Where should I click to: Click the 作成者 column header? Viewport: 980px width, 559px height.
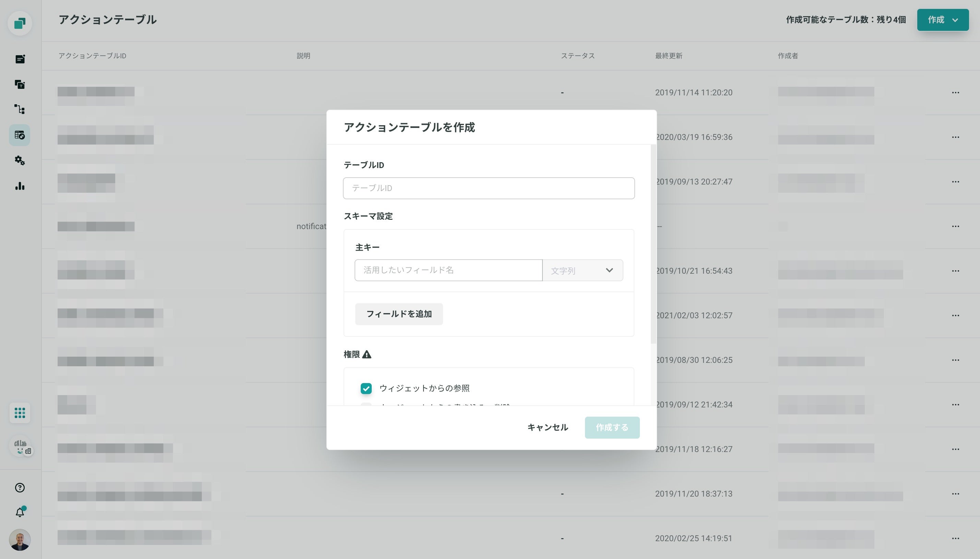788,56
